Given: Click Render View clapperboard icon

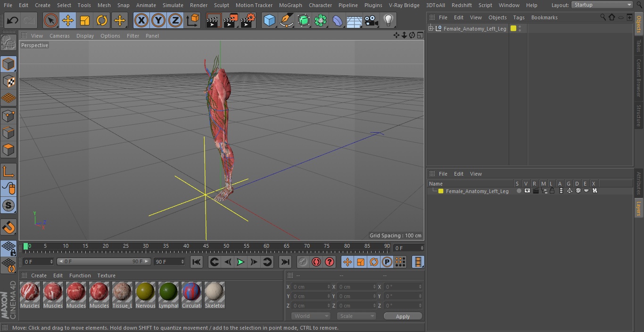Looking at the screenshot, I should pos(214,20).
